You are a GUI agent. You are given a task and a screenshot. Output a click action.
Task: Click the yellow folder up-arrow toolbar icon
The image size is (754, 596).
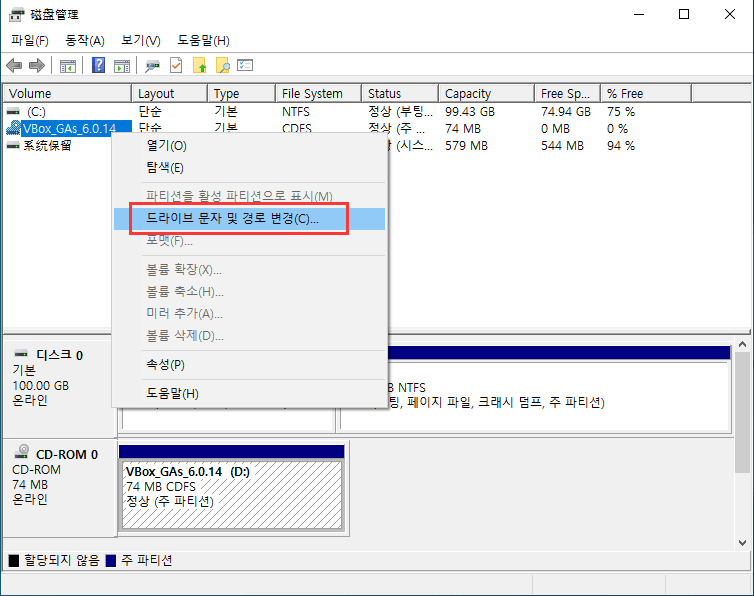pyautogui.click(x=200, y=65)
